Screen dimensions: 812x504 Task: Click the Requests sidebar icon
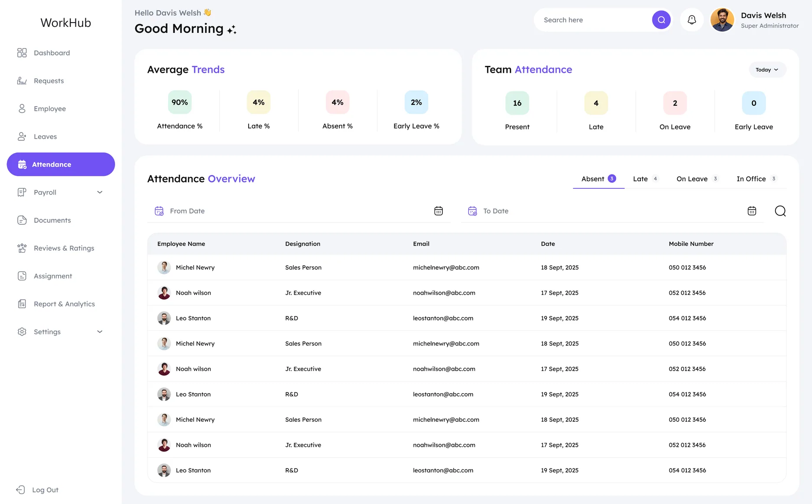[x=22, y=81]
